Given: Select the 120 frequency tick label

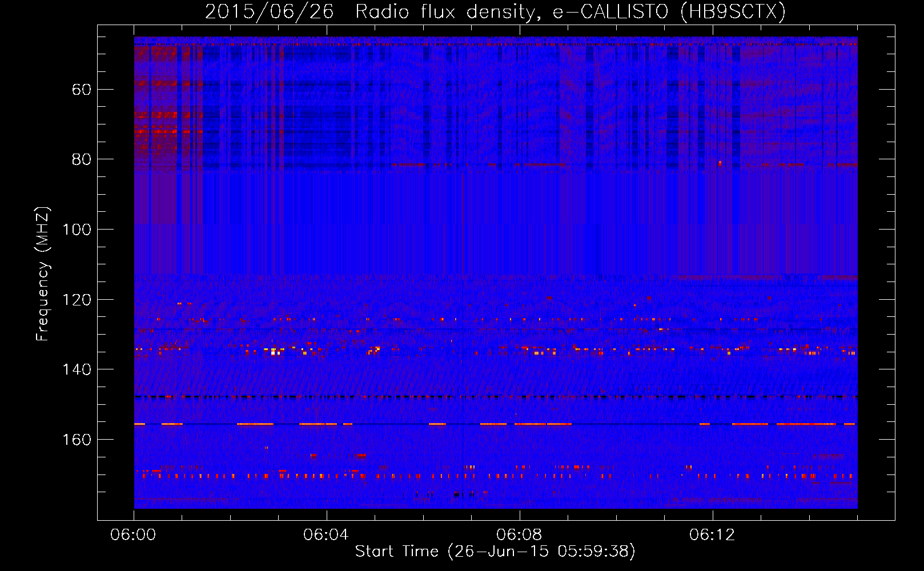Looking at the screenshot, I should pos(77,300).
